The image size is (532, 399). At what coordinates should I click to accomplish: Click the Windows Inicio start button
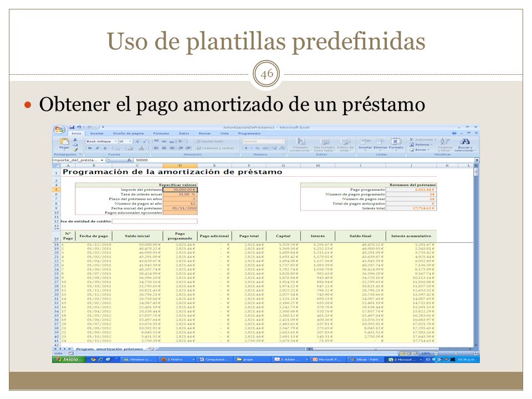coord(69,359)
